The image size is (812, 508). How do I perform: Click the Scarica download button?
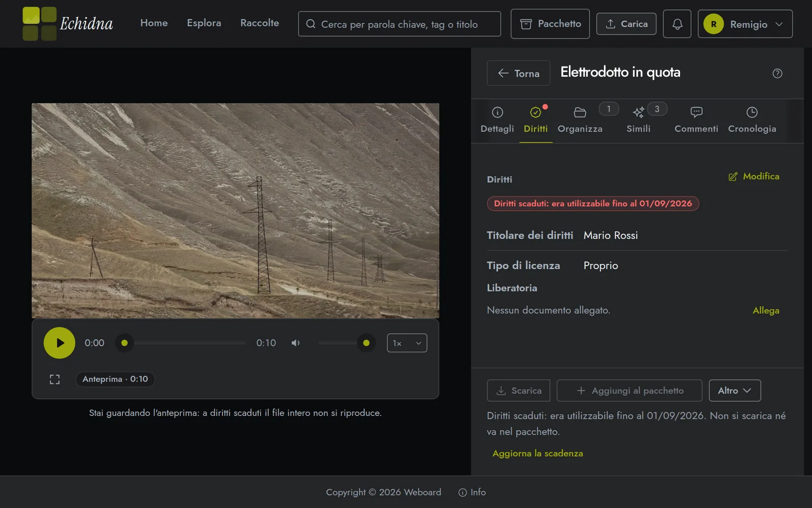(519, 391)
